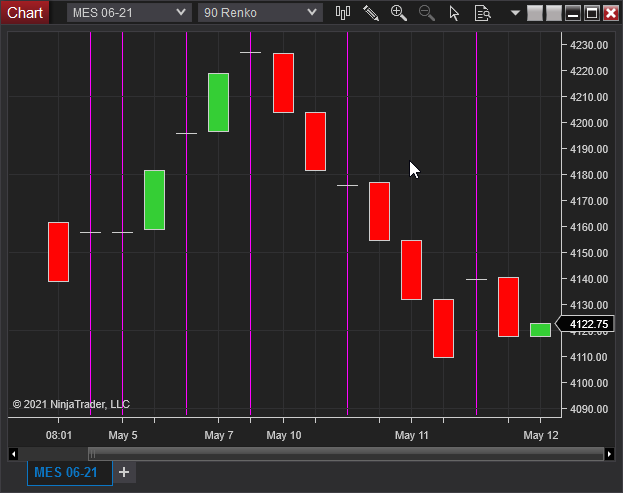Open the toolbar overflow dropdown arrow
The height and width of the screenshot is (493, 623).
[x=515, y=13]
